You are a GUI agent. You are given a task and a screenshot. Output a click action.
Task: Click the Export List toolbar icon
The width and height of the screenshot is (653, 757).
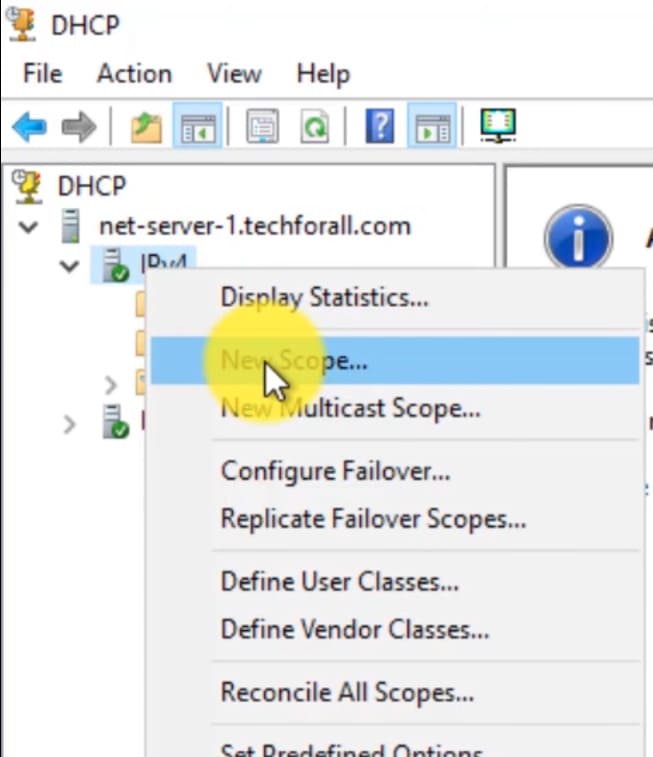(262, 127)
